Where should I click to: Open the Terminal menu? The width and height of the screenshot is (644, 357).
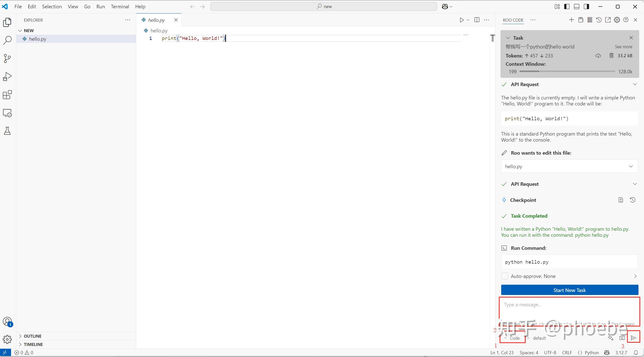tap(120, 7)
